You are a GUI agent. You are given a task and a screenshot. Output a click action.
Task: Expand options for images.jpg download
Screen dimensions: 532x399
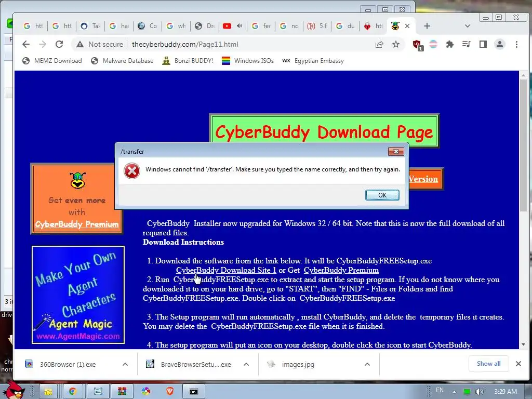click(x=367, y=364)
